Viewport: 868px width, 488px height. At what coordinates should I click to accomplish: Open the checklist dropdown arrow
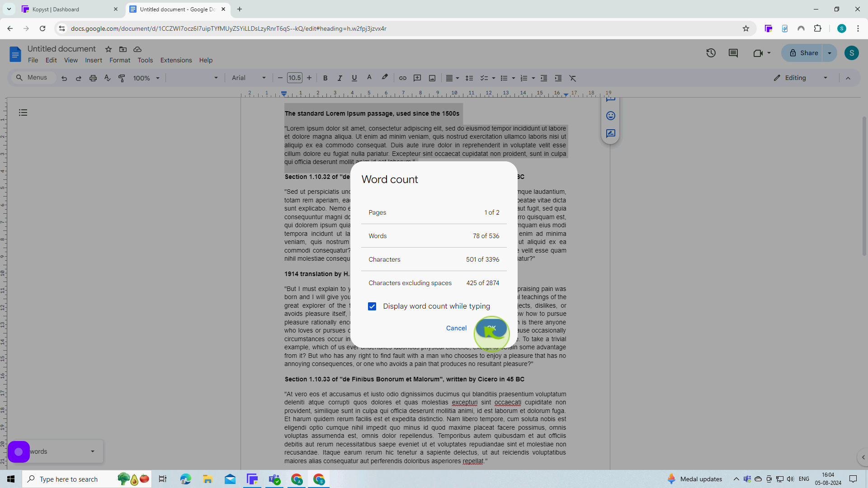(x=494, y=78)
